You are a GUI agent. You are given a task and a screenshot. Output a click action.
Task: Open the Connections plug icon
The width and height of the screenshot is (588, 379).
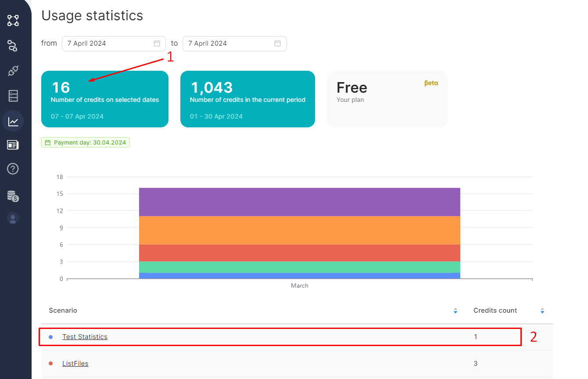coord(13,70)
